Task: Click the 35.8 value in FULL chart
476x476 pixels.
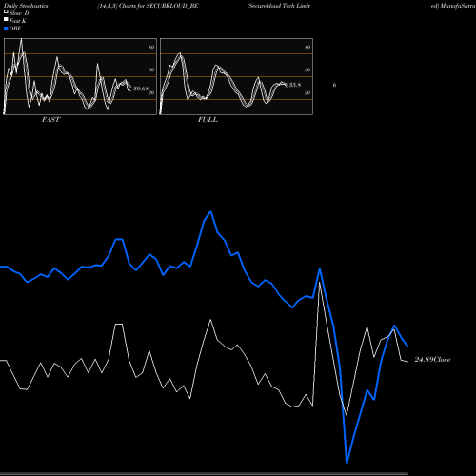Action: [x=295, y=85]
